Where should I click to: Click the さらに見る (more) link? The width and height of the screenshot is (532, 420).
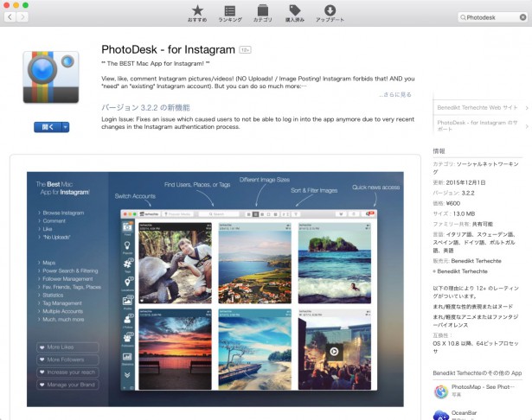tap(395, 94)
